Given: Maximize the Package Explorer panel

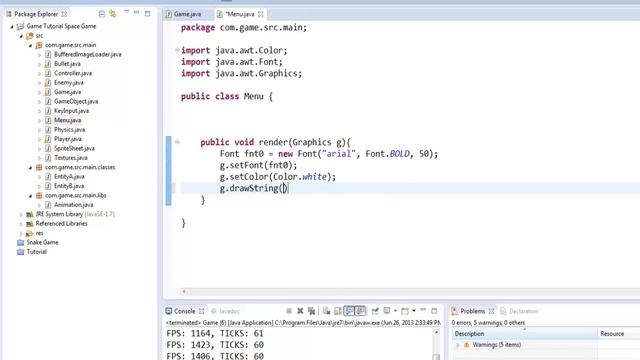Looking at the screenshot, I should click(148, 13).
